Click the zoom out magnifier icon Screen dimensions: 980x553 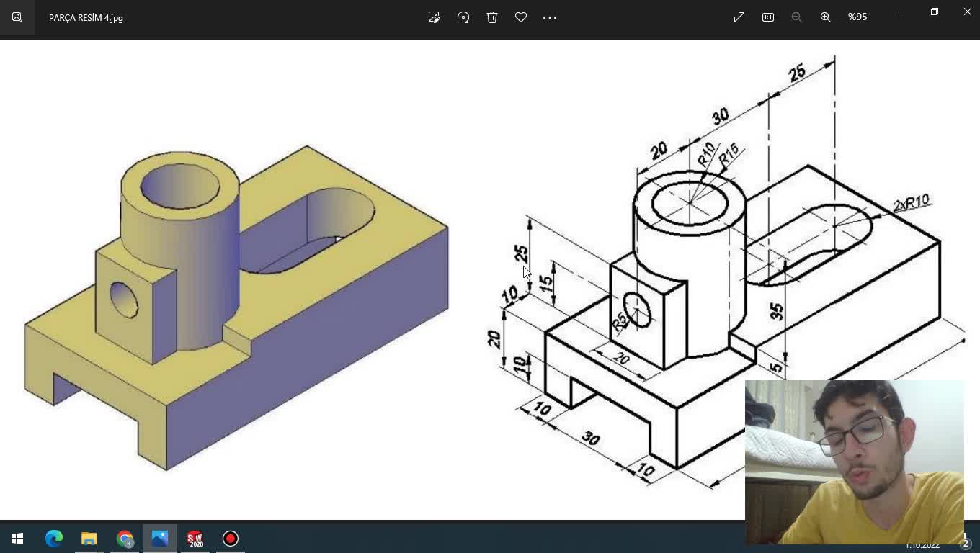(x=797, y=17)
